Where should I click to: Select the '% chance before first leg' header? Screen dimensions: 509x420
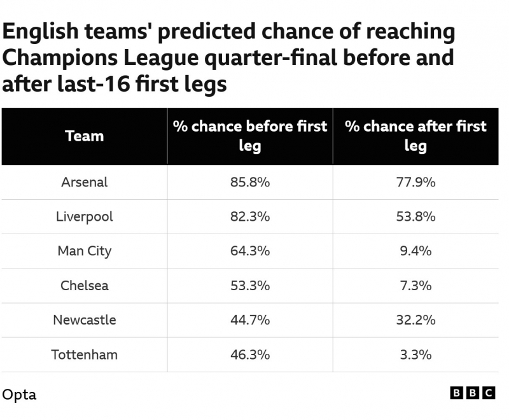(x=250, y=136)
